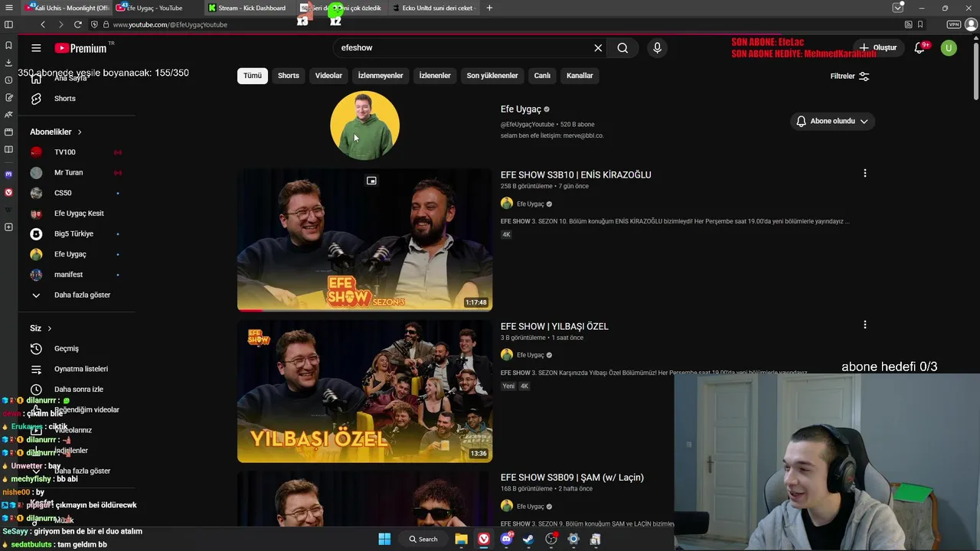Select the Tümü filter chip
Screen dimensions: 980x551
[253, 76]
